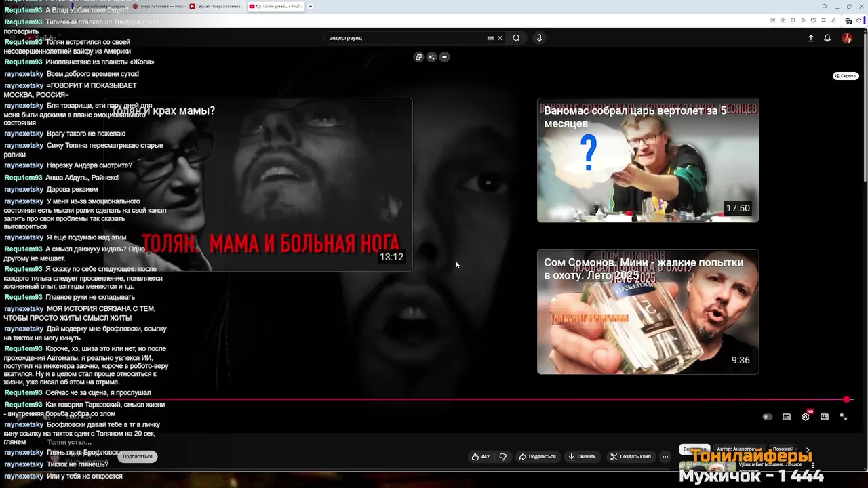868x488 pixels.
Task: Click chat message Всем доброго времени суток!
Action: (x=93, y=74)
